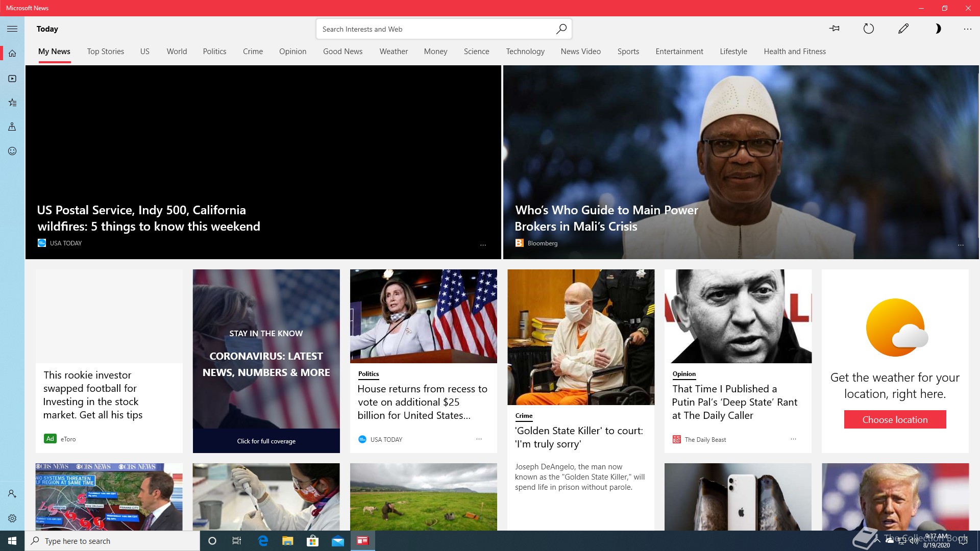Image resolution: width=980 pixels, height=551 pixels.
Task: Open the Sports tab
Action: click(x=628, y=52)
